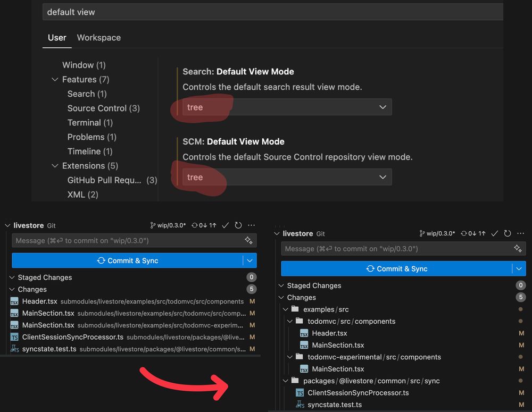The width and height of the screenshot is (532, 412).
Task: Click the sparkle generate-message icon in left panel
Action: pos(248,240)
